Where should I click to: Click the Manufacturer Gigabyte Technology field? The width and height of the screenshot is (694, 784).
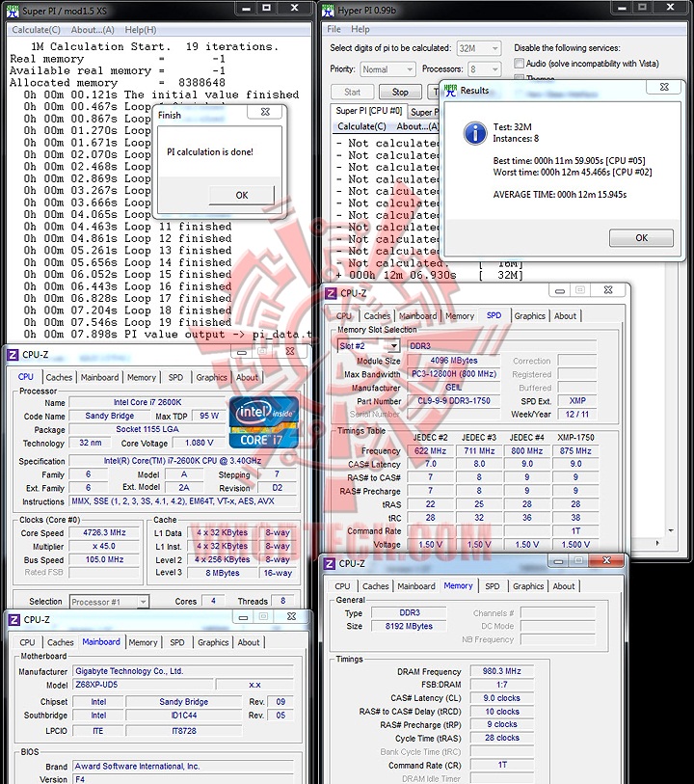point(183,671)
